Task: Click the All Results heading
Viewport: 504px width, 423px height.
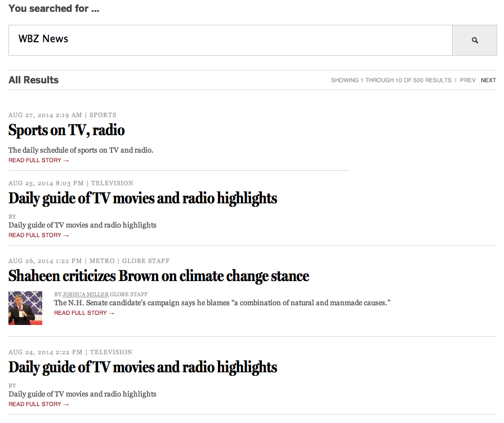Action: pos(33,80)
